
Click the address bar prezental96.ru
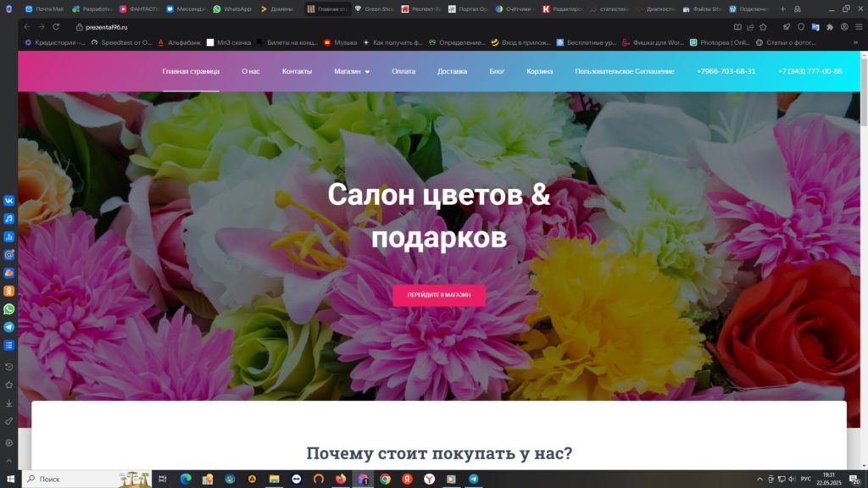click(x=106, y=26)
